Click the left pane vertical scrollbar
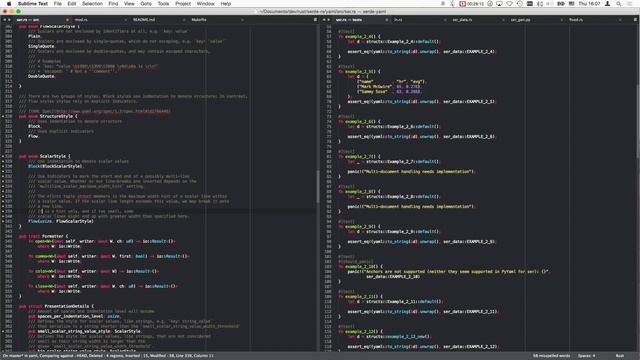This screenshot has width=640, height=360. tap(318, 187)
